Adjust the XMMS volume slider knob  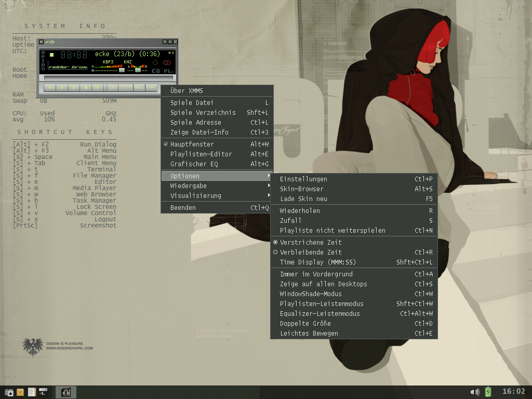pyautogui.click(x=122, y=70)
